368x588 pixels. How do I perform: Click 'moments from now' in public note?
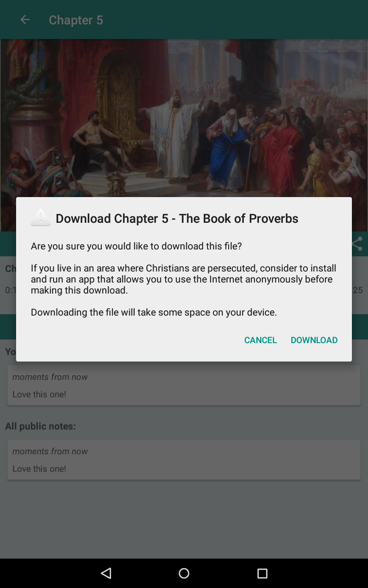click(x=50, y=451)
